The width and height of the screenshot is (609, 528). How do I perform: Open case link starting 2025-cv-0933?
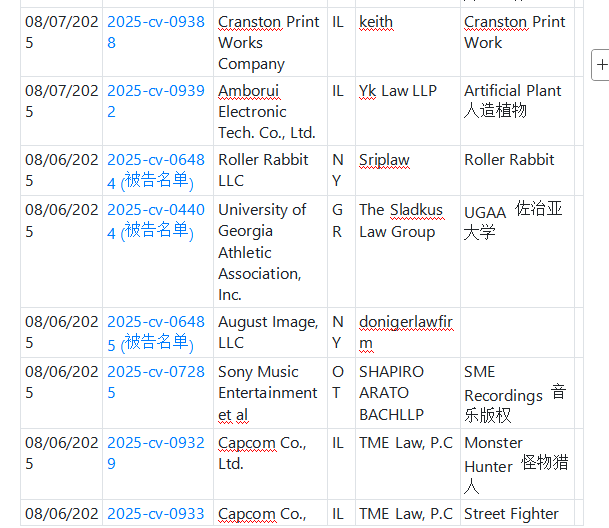(156, 514)
